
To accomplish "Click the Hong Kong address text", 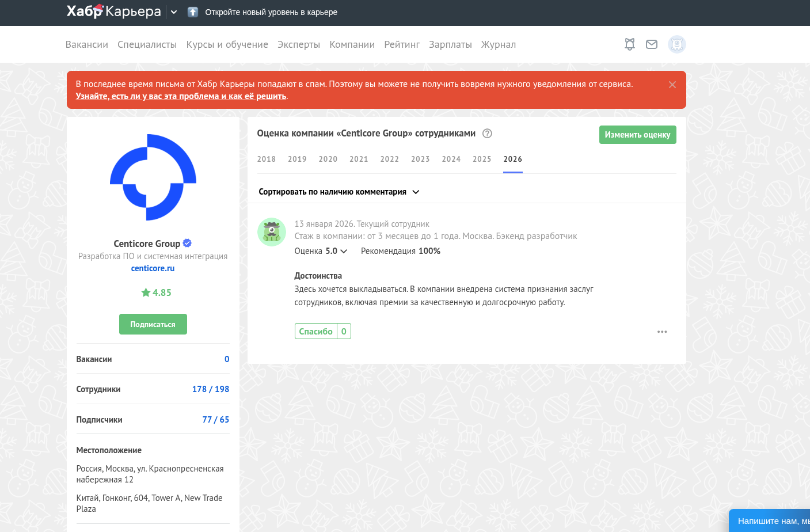I will pos(150,503).
